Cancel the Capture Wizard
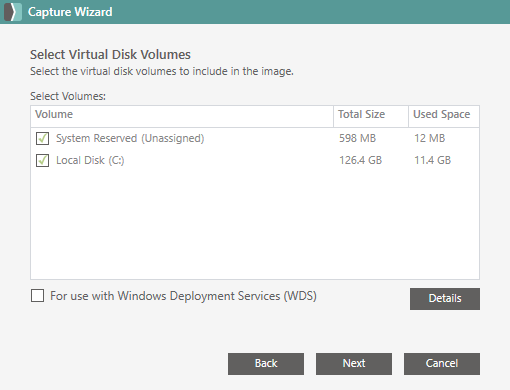Image resolution: width=510 pixels, height=390 pixels. tap(442, 364)
